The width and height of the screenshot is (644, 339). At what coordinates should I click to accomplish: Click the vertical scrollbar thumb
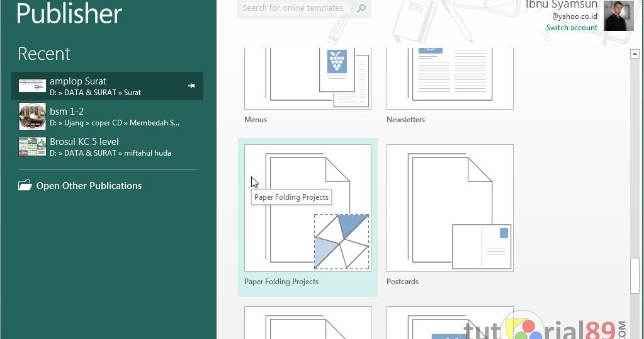[x=635, y=275]
